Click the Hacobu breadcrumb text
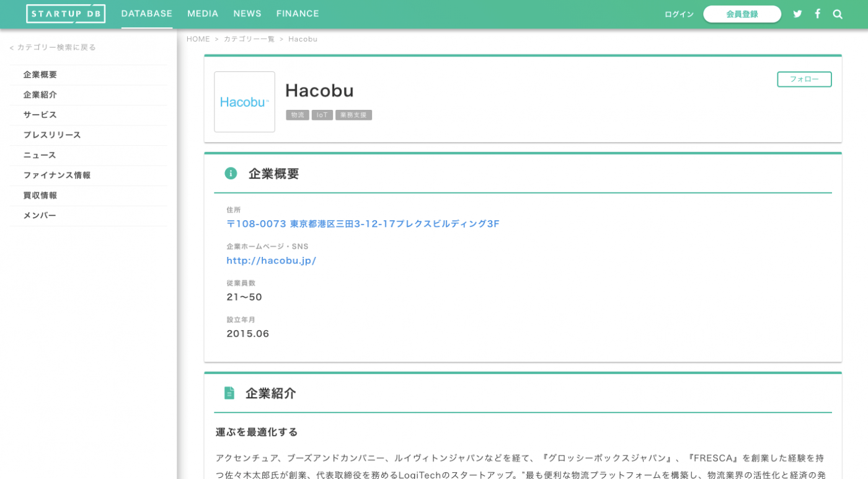This screenshot has height=479, width=868. click(303, 39)
